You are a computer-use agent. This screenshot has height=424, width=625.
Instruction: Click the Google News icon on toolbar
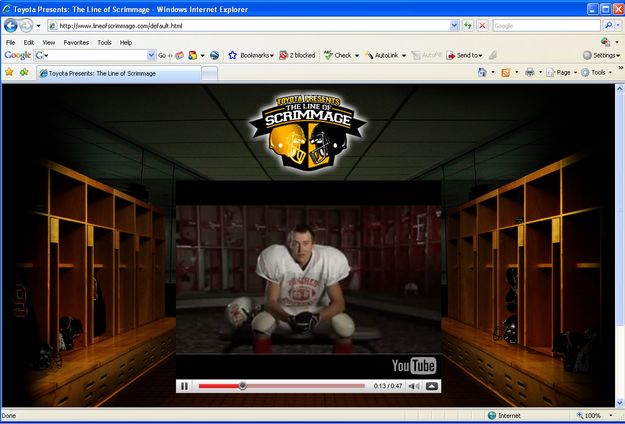coord(179,55)
